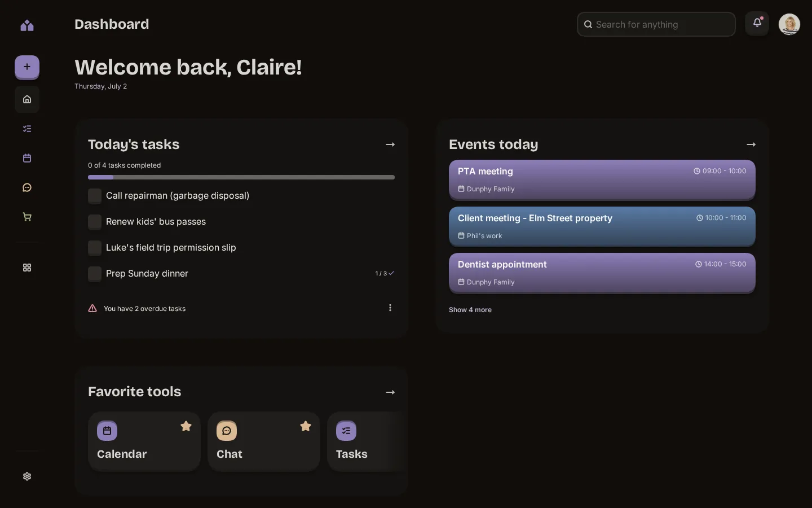This screenshot has width=812, height=508.
Task: Click You have 2 overdue tasks
Action: pyautogui.click(x=144, y=309)
